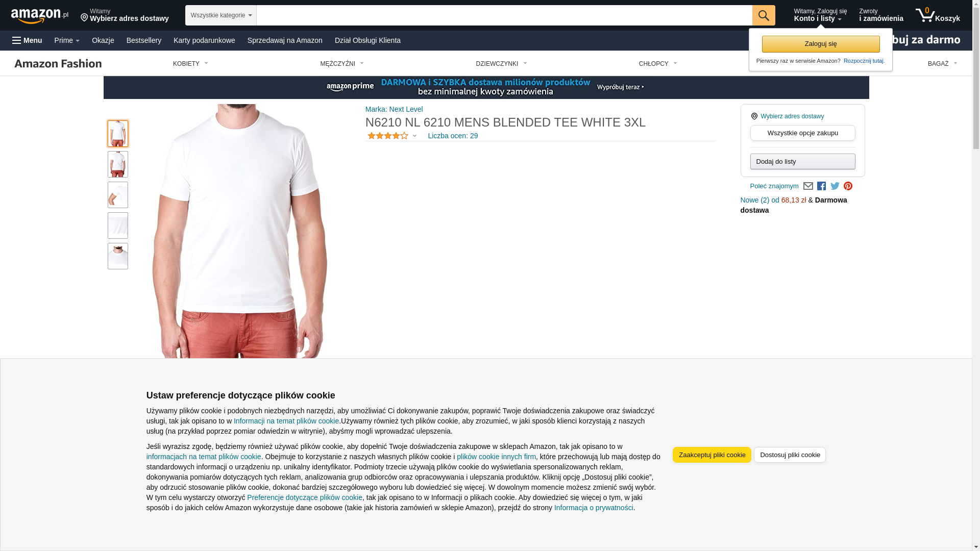Click into the search text field
Viewport: 980px width, 551px height.
click(504, 15)
